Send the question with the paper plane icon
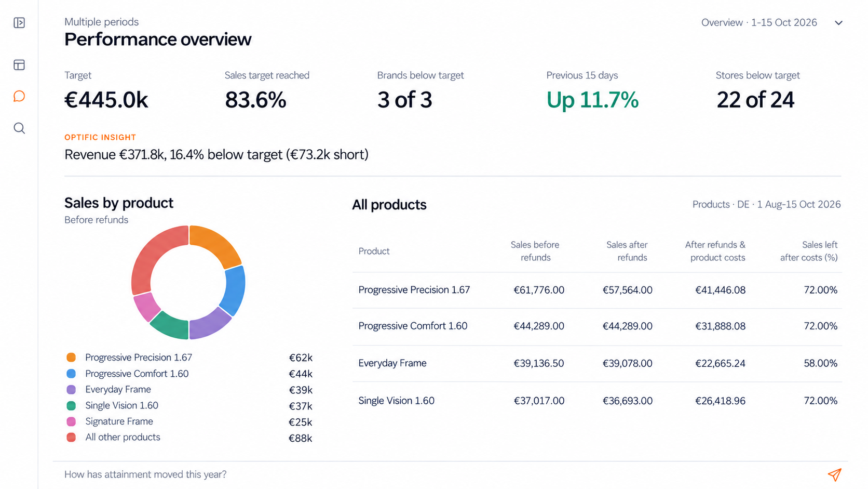Screen dimensions: 868x489 click(x=834, y=474)
